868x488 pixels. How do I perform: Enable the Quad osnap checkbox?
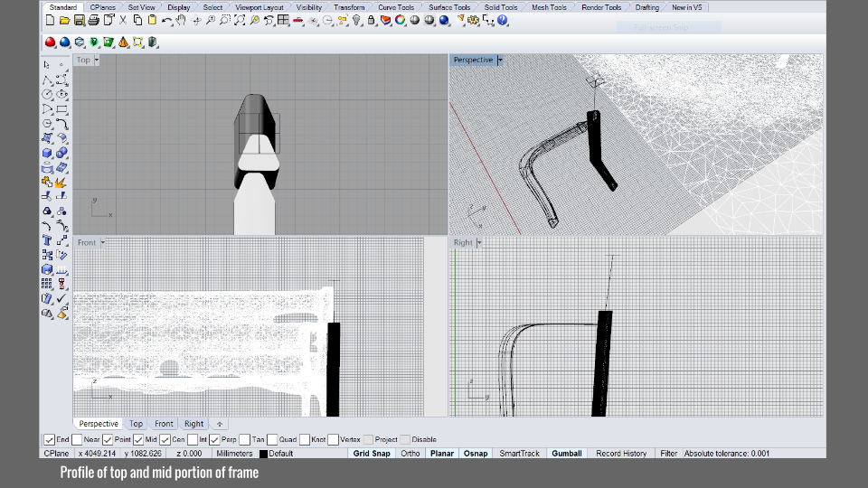click(272, 440)
